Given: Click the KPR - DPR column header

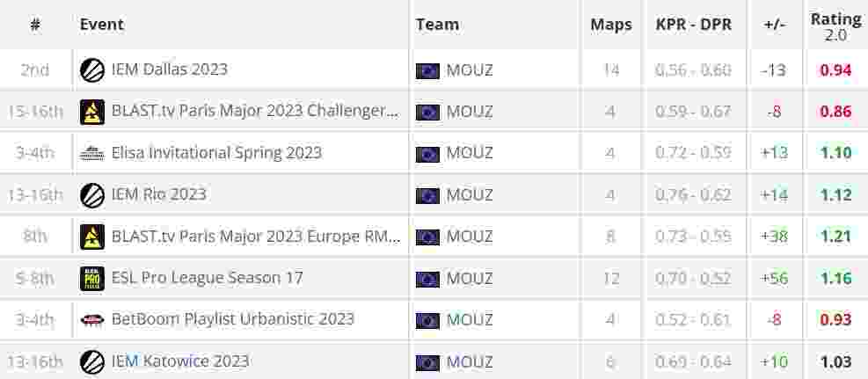Looking at the screenshot, I should tap(694, 25).
